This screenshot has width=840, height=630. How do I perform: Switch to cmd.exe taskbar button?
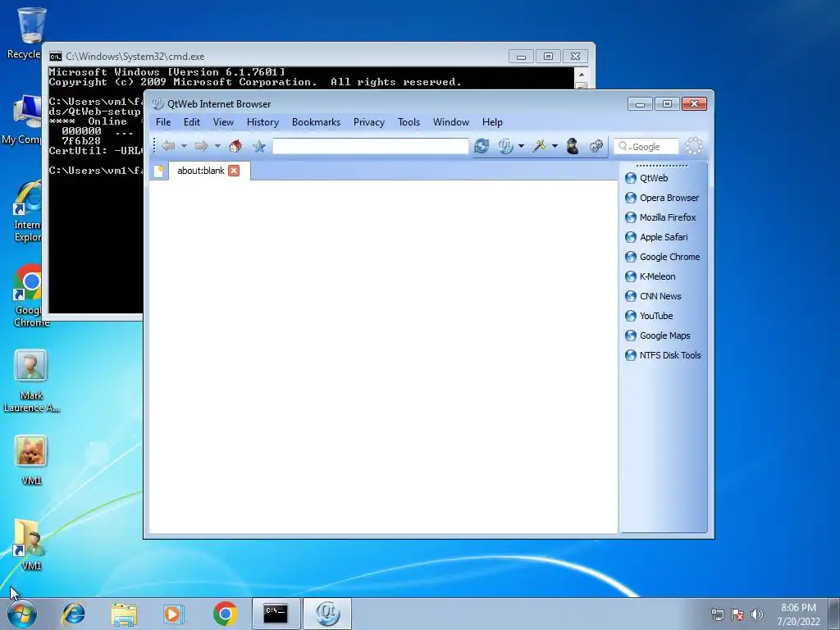(x=276, y=614)
